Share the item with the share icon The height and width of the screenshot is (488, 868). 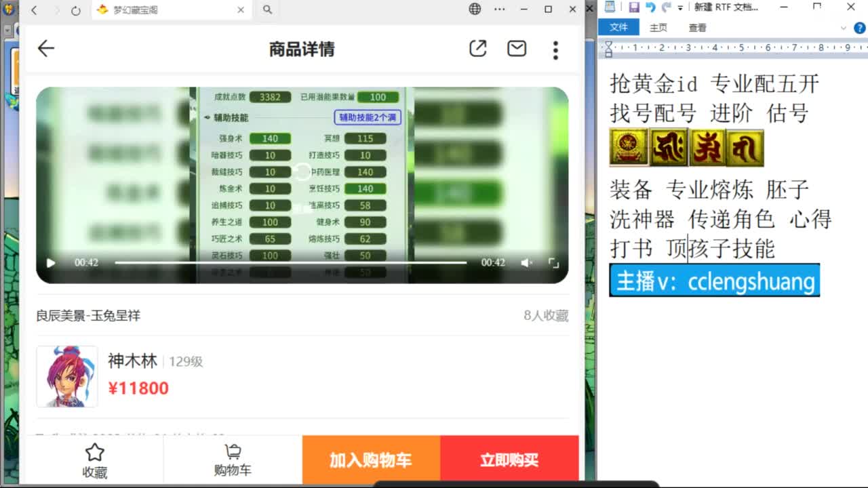pos(478,48)
